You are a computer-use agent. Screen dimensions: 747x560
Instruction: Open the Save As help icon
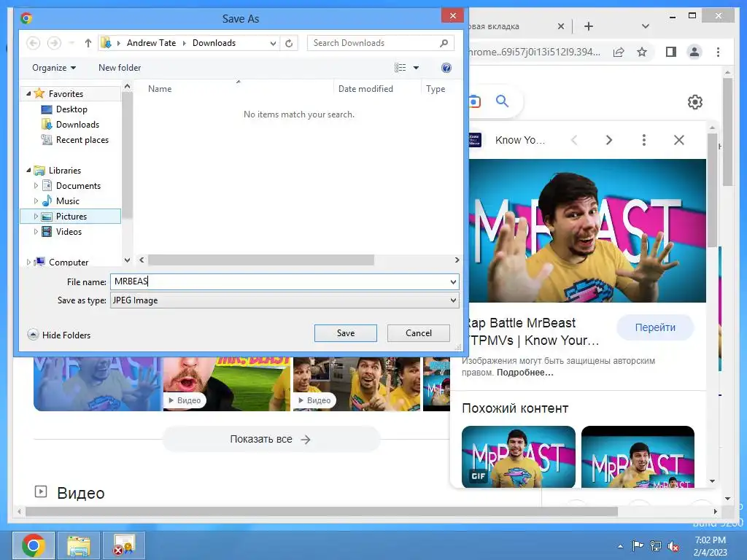[x=446, y=68]
